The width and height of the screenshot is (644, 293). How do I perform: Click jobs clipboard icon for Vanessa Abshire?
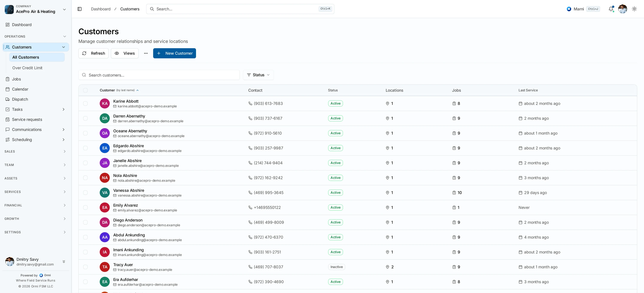click(x=454, y=193)
